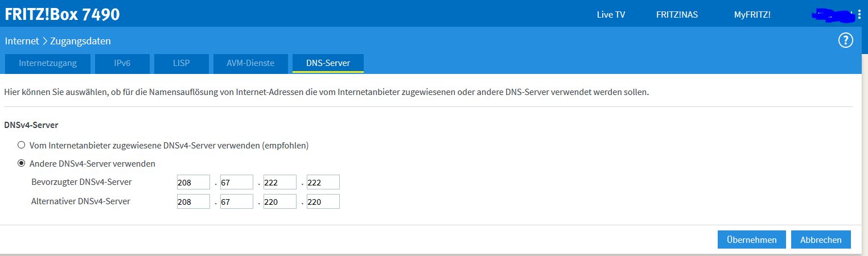Open the Live TV link
This screenshot has width=868, height=256.
tap(611, 15)
